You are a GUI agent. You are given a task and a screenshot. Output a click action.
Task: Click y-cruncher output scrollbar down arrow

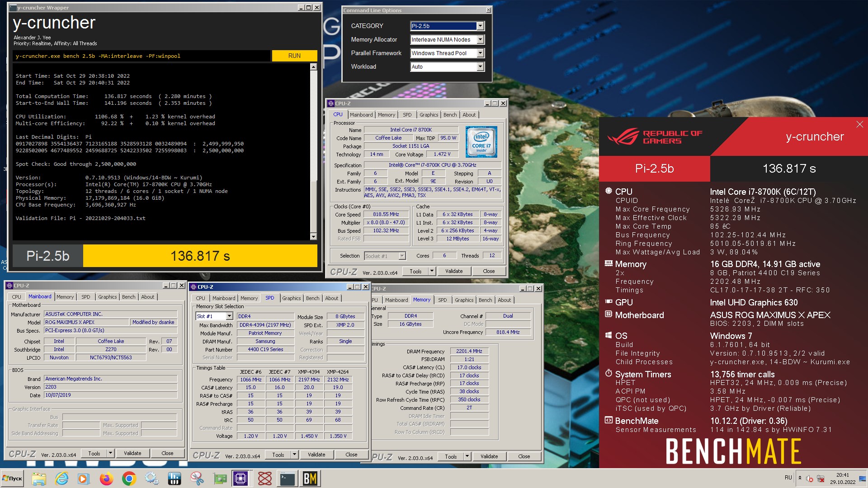click(313, 236)
